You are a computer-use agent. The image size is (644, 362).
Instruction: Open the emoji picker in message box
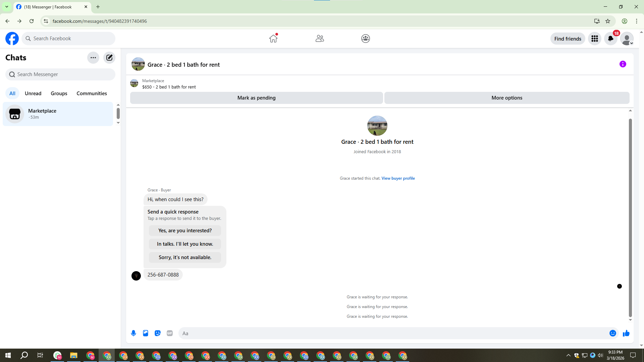point(612,333)
